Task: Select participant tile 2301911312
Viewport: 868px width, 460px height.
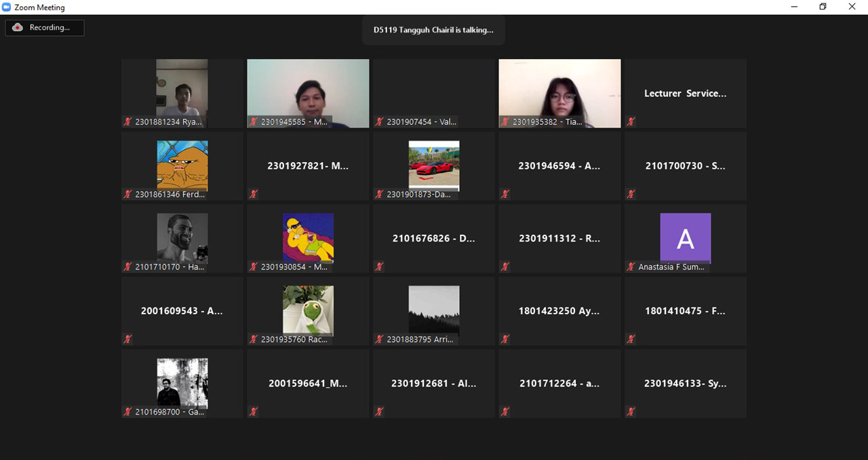Action: pos(559,238)
